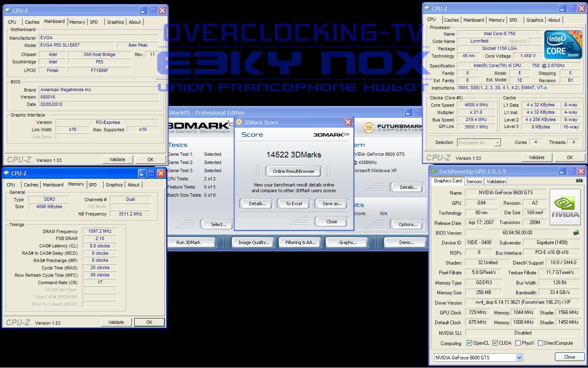Click Validate in top-right CPU-Z window
Viewport: 588px width, 368px height.
click(537, 157)
